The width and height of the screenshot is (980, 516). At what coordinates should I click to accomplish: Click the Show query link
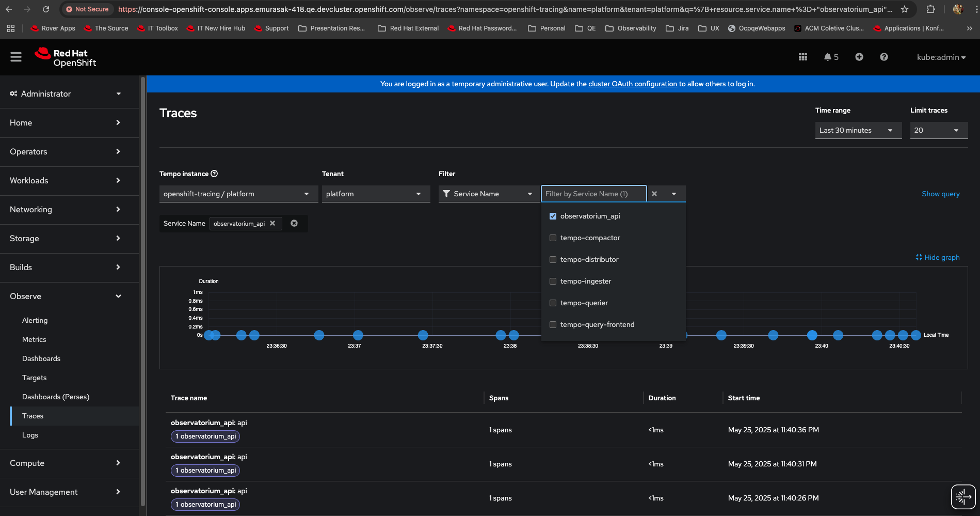(940, 194)
